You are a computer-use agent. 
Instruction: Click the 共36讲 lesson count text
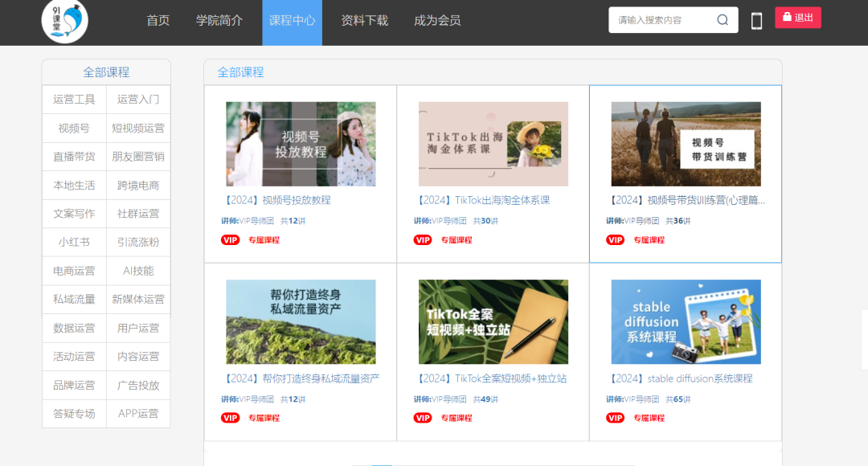[678, 221]
